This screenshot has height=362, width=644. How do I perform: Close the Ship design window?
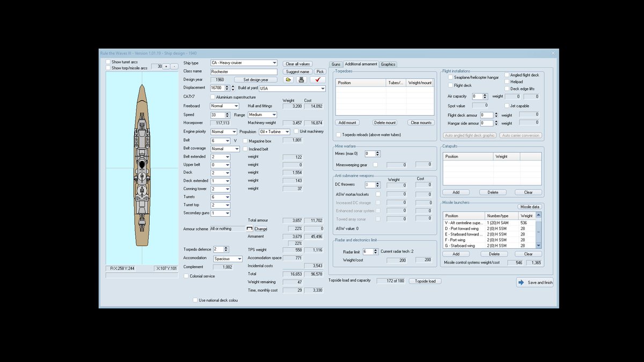[x=553, y=53]
